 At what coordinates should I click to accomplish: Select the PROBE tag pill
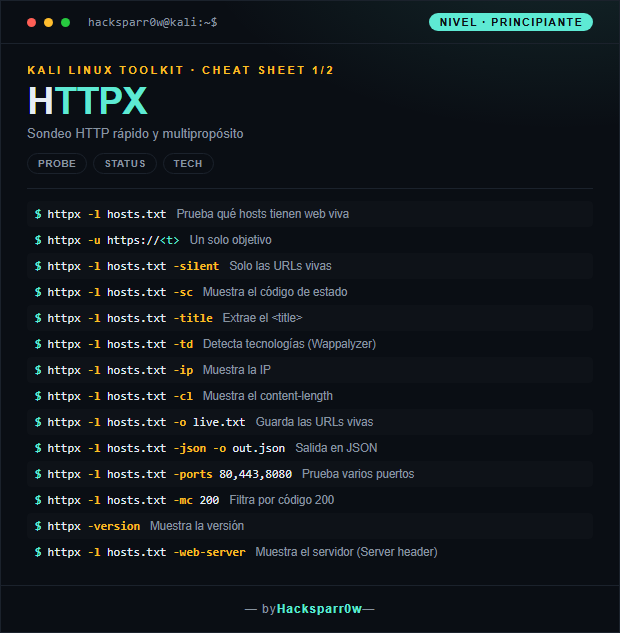coord(57,163)
